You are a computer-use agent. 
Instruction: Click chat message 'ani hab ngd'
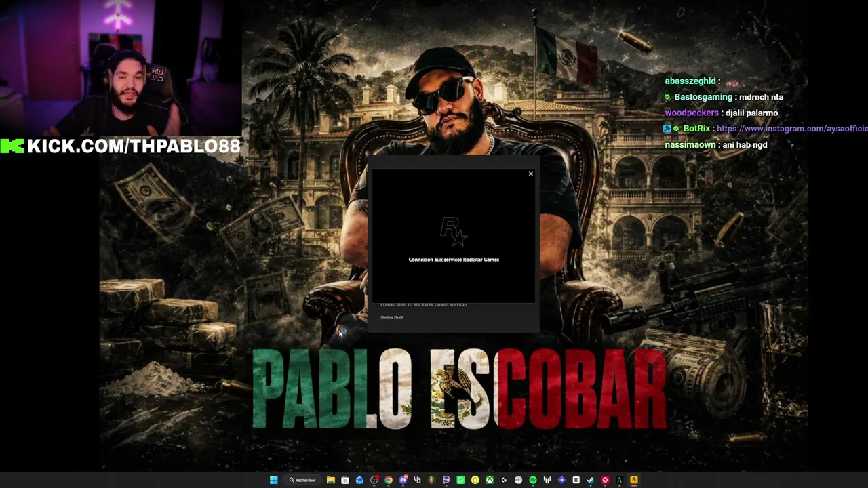(745, 144)
